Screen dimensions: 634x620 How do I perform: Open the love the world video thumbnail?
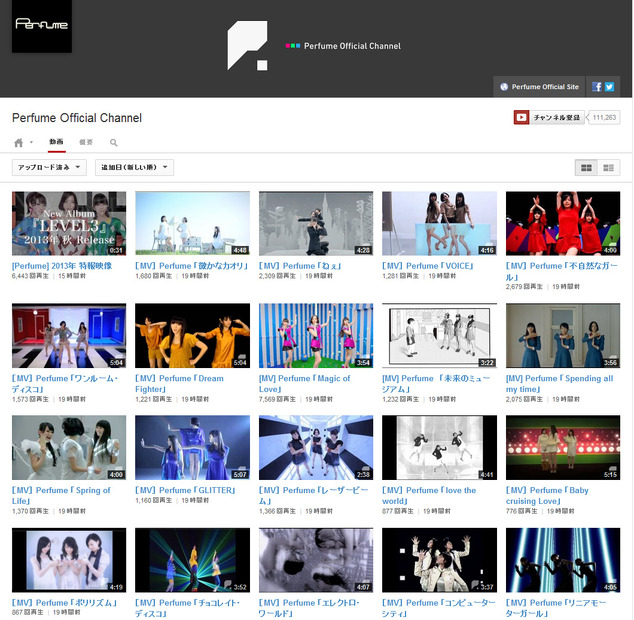[x=440, y=447]
